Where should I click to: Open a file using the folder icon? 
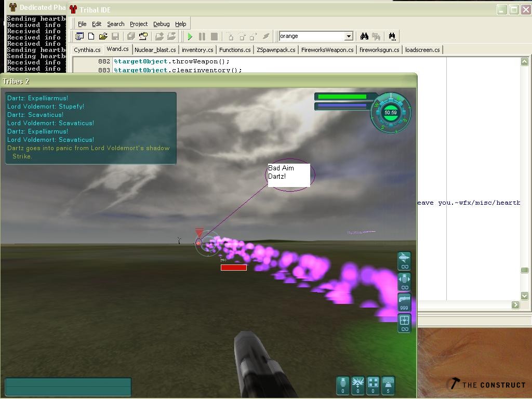click(103, 36)
